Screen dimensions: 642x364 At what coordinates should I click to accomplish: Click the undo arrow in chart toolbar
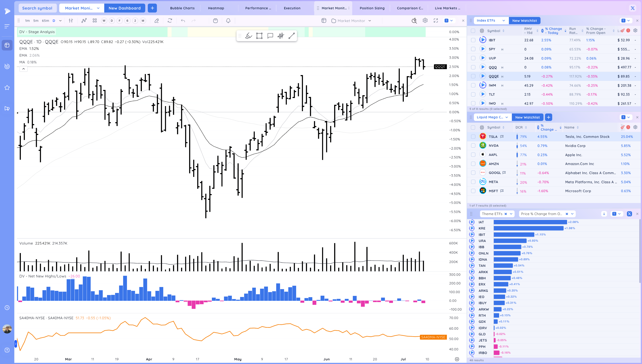pos(183,21)
